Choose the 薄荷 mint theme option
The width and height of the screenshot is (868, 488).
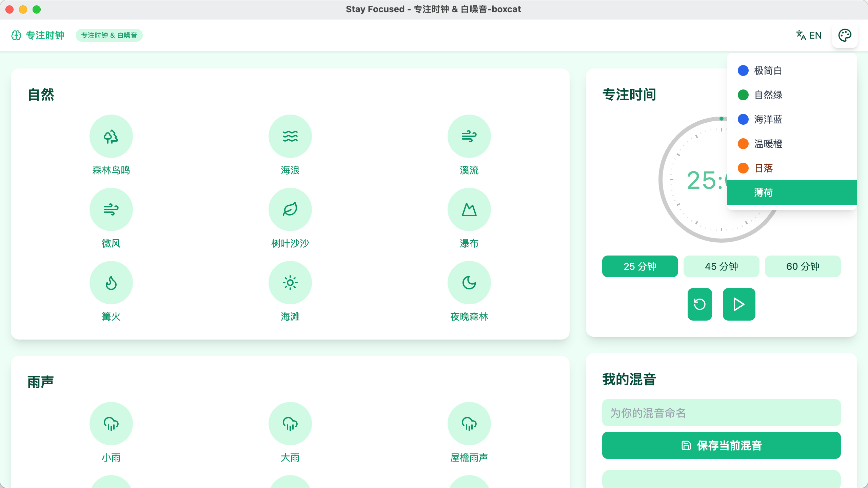click(792, 192)
